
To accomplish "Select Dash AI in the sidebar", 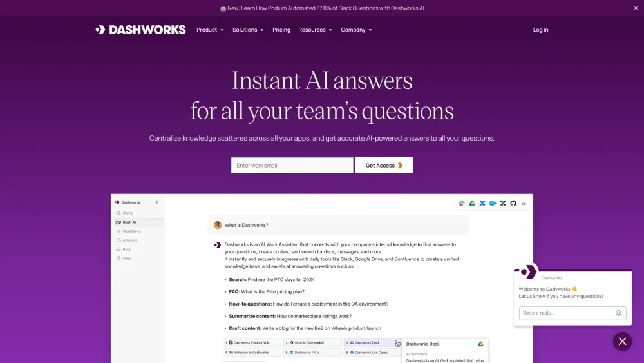I will point(129,222).
